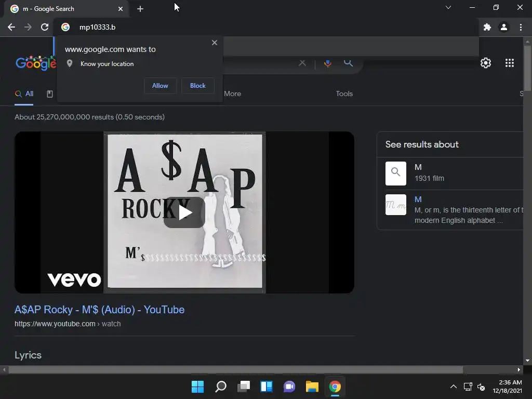The width and height of the screenshot is (532, 399).
Task: Click the Lyrics heading
Action: point(28,355)
